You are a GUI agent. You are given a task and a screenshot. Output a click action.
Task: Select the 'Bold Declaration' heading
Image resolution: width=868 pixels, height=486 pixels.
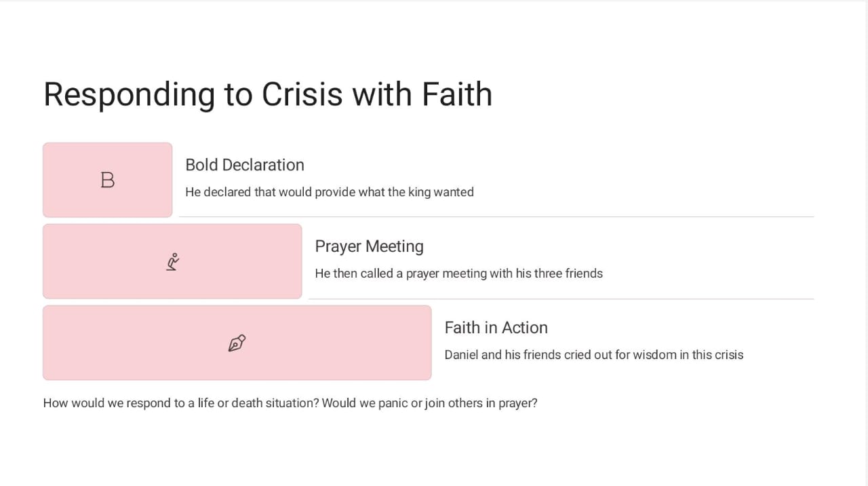(x=245, y=165)
